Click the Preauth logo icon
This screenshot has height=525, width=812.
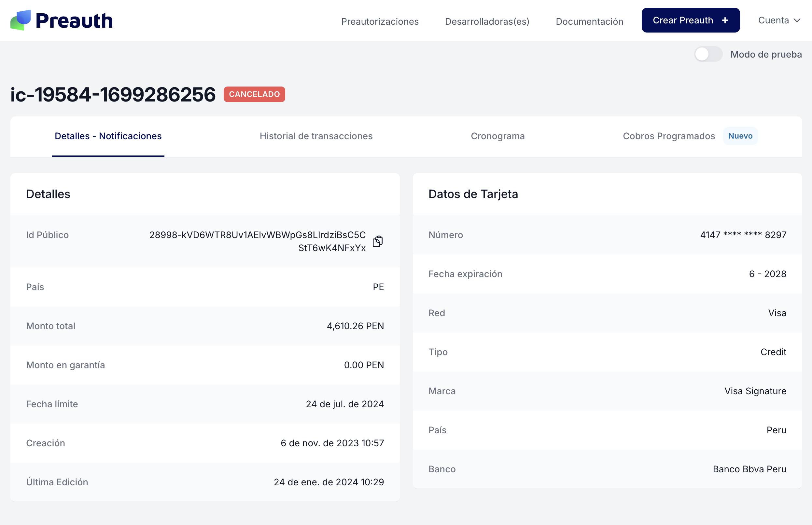(21, 20)
